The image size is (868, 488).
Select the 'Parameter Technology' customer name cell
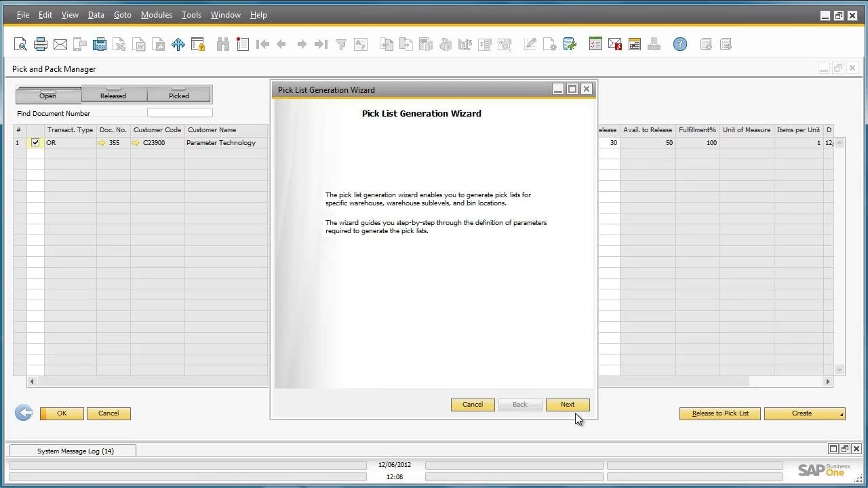coord(226,143)
